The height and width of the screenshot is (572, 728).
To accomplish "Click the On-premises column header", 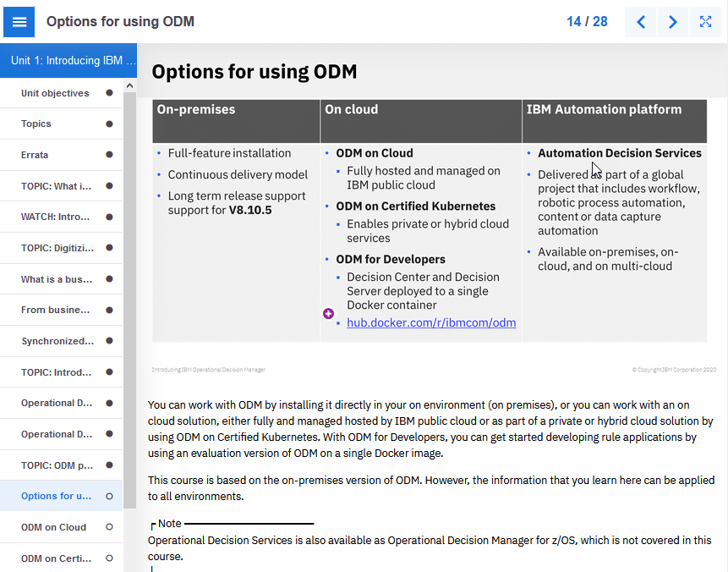I will [x=236, y=121].
